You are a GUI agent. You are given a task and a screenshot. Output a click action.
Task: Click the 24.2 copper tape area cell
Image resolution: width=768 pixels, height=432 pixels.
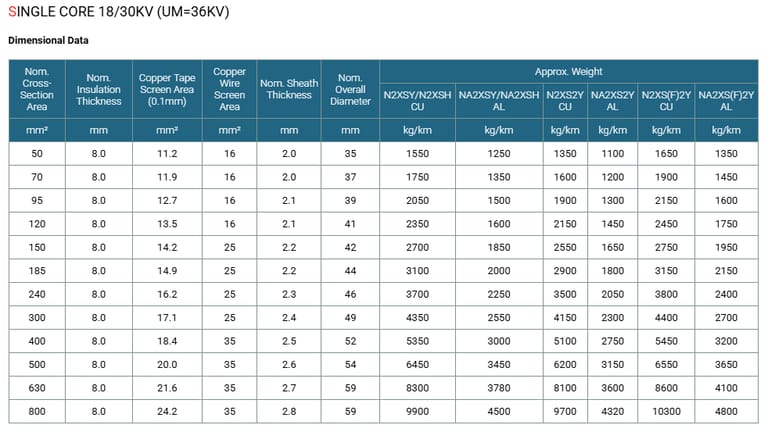tap(167, 409)
